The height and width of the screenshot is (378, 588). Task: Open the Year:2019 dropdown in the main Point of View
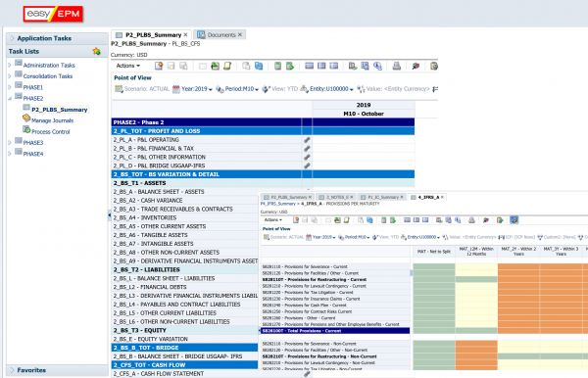click(x=197, y=89)
